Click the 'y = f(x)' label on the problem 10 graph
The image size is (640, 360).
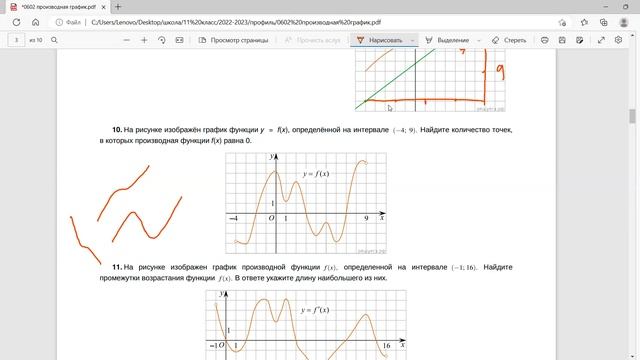(x=316, y=173)
